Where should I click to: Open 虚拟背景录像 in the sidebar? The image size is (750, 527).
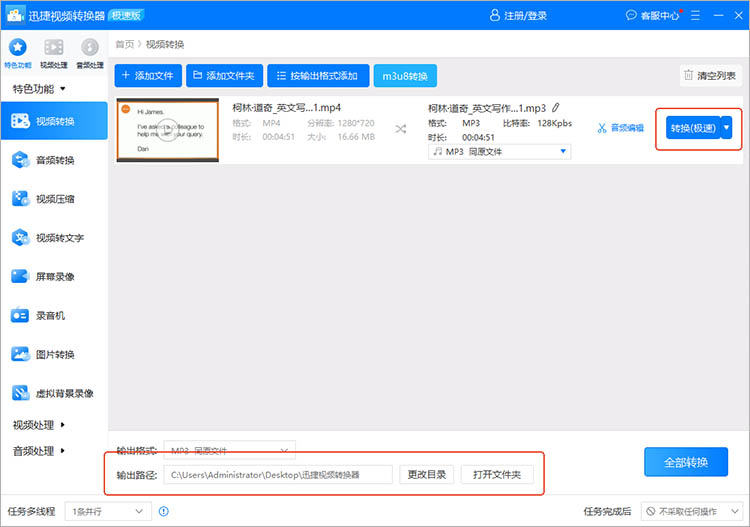tap(54, 393)
